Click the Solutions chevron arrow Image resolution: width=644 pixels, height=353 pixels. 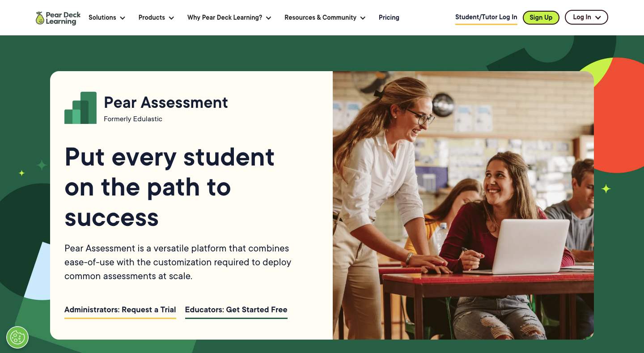[x=123, y=18]
